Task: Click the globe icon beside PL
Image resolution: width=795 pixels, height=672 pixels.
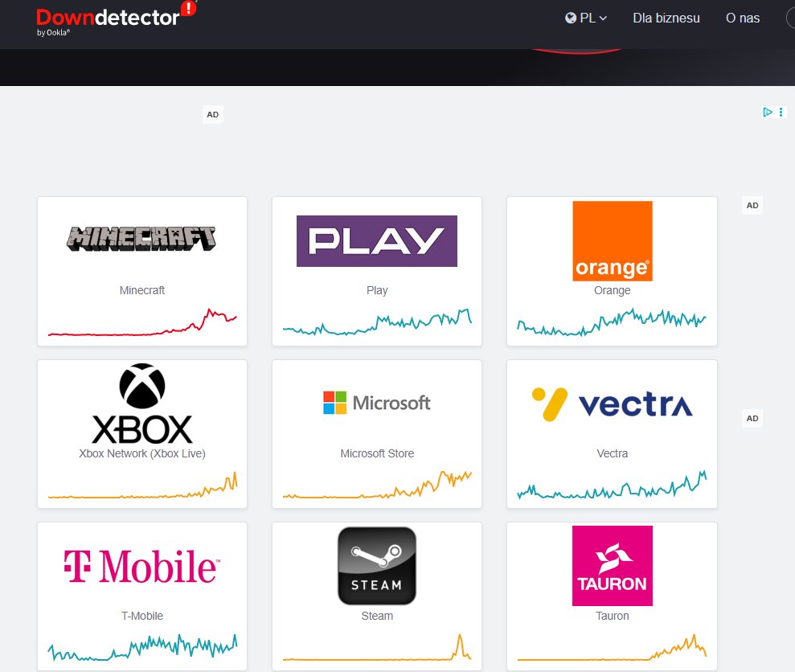Action: pos(571,18)
